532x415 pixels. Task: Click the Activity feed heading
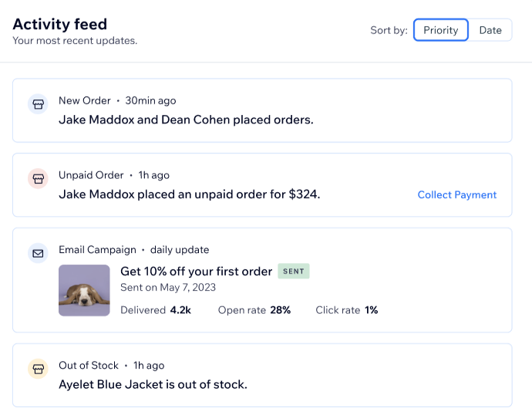60,24
